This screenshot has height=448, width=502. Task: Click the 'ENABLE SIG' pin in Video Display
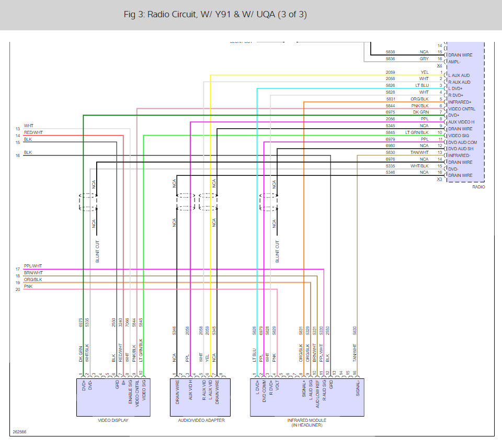[130, 392]
